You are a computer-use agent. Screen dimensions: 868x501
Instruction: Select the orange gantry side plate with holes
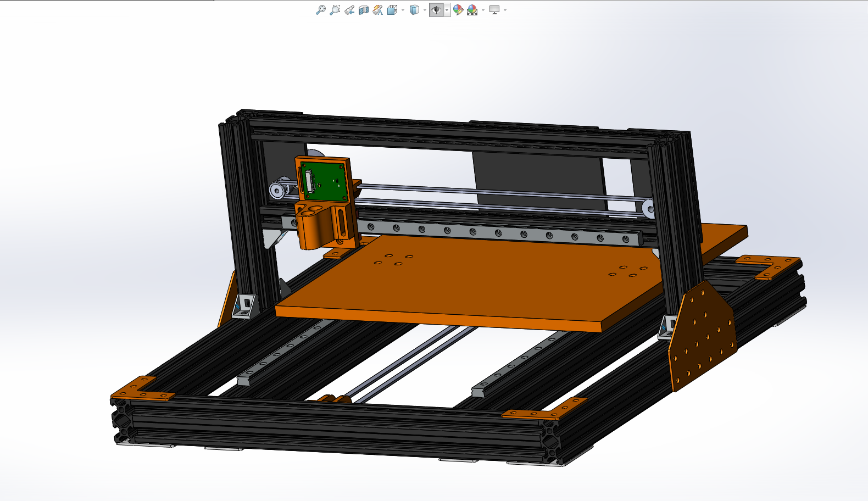[x=702, y=336]
